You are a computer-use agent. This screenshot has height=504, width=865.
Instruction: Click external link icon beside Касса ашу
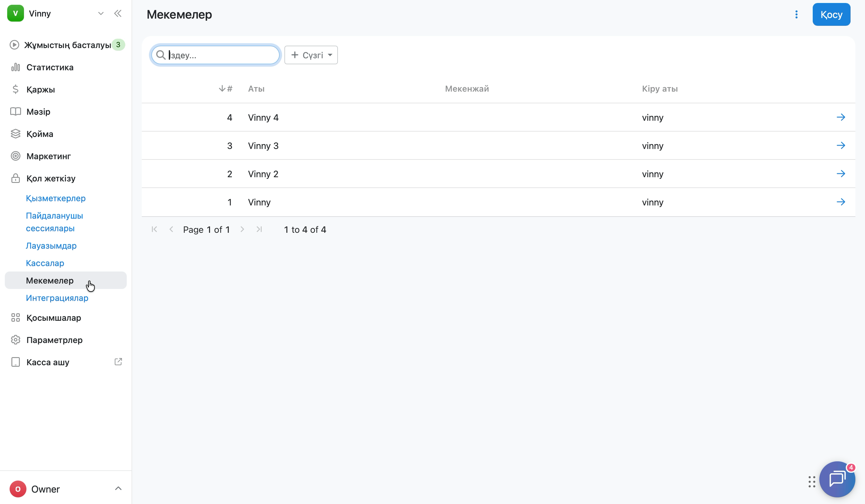click(x=118, y=362)
